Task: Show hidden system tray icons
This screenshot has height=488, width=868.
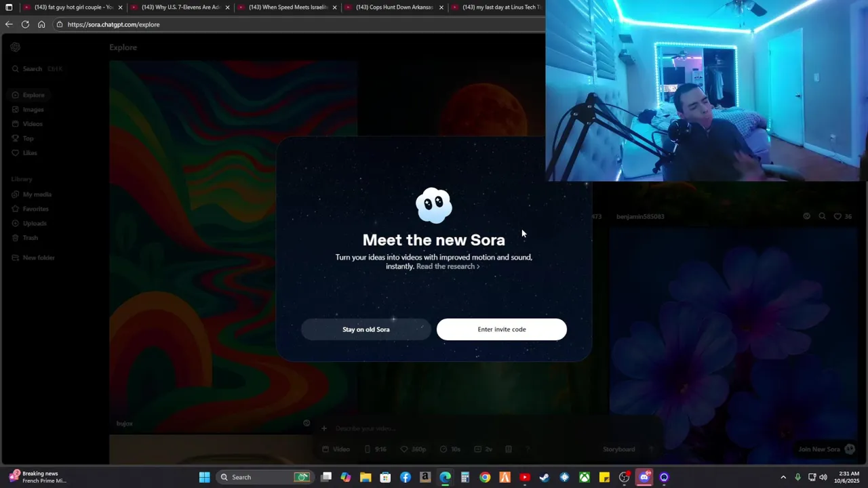Action: tap(783, 477)
